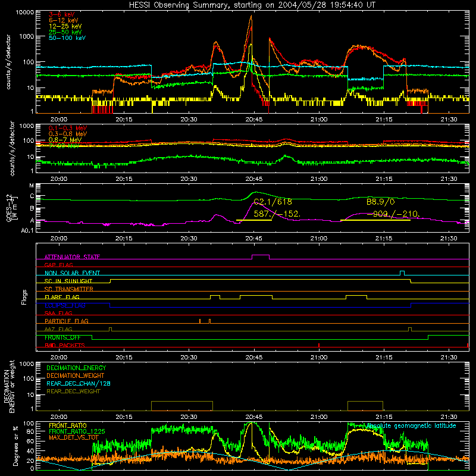This screenshot has height=476, width=476.
Task: Click the 0.8-7 MeV legend entry
Action: pos(65,140)
